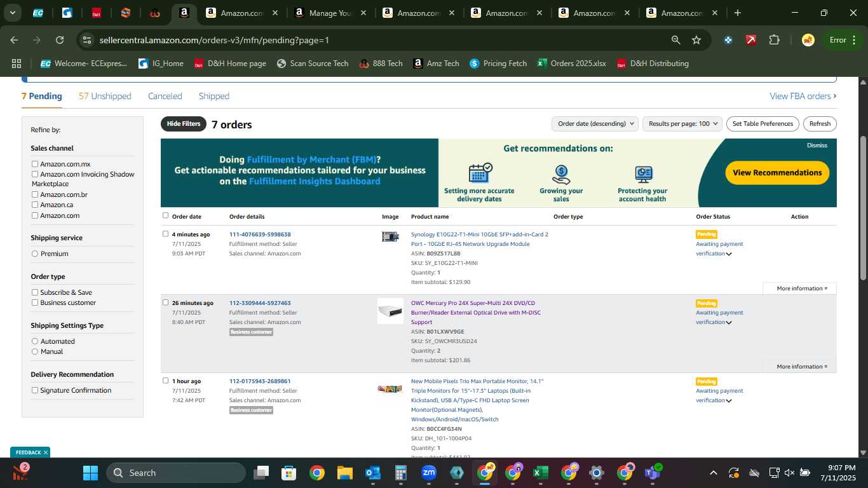Select the Premium shipping service radio

coord(35,254)
